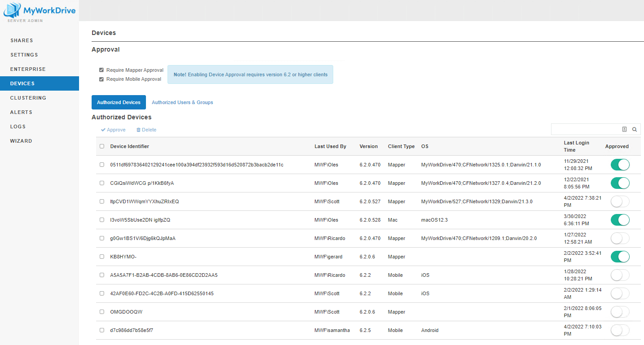Screen dimensions: 644x345
Task: Click the export icon in search box
Action: pos(624,129)
